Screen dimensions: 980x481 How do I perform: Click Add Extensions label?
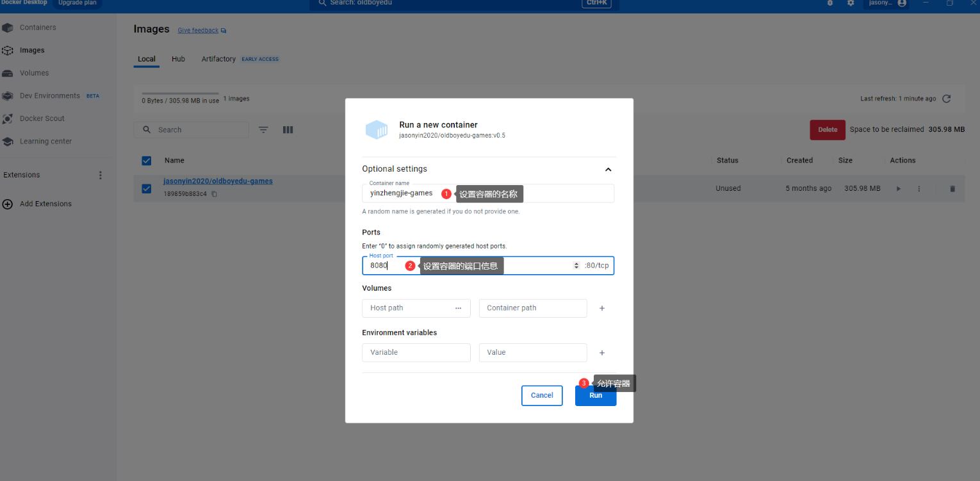point(45,204)
